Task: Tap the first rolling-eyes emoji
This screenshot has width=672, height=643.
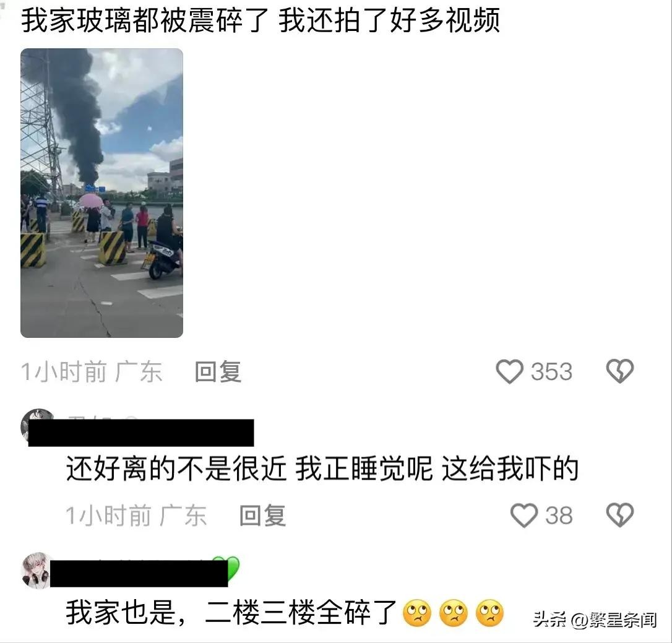Action: pos(417,613)
